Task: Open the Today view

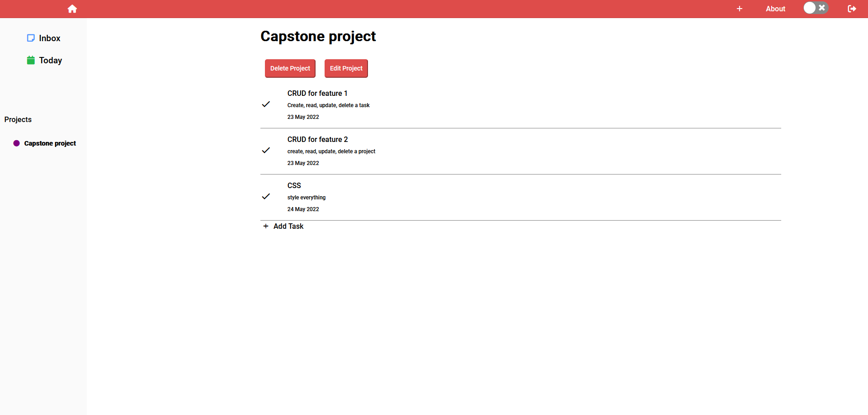Action: (44, 60)
